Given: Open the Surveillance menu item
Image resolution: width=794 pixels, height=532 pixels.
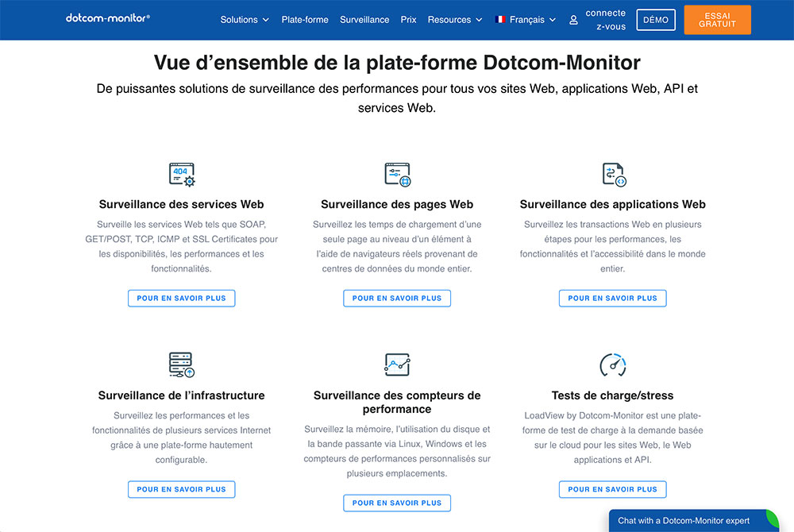Looking at the screenshot, I should pos(364,20).
